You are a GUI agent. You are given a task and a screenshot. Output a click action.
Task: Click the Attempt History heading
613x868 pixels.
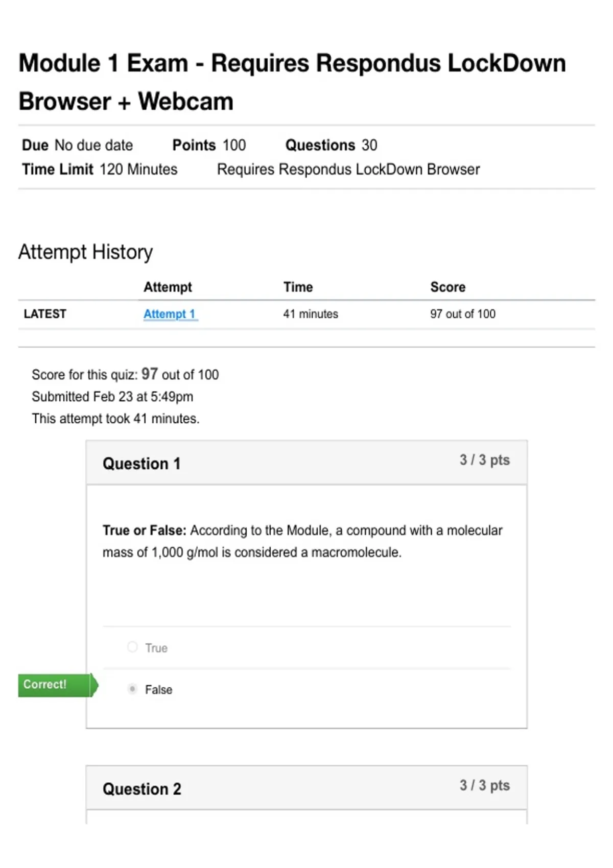tap(86, 252)
